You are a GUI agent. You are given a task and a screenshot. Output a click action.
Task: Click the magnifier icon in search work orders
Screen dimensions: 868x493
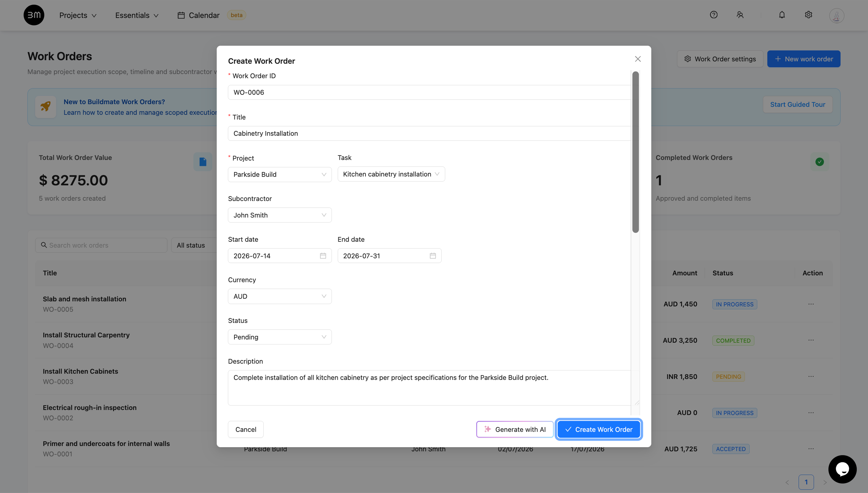pos(44,245)
